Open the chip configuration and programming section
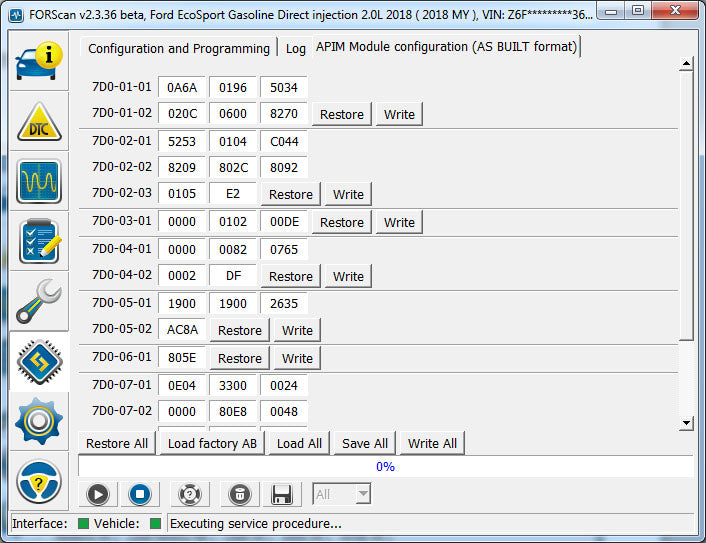The image size is (706, 543). coord(39,360)
